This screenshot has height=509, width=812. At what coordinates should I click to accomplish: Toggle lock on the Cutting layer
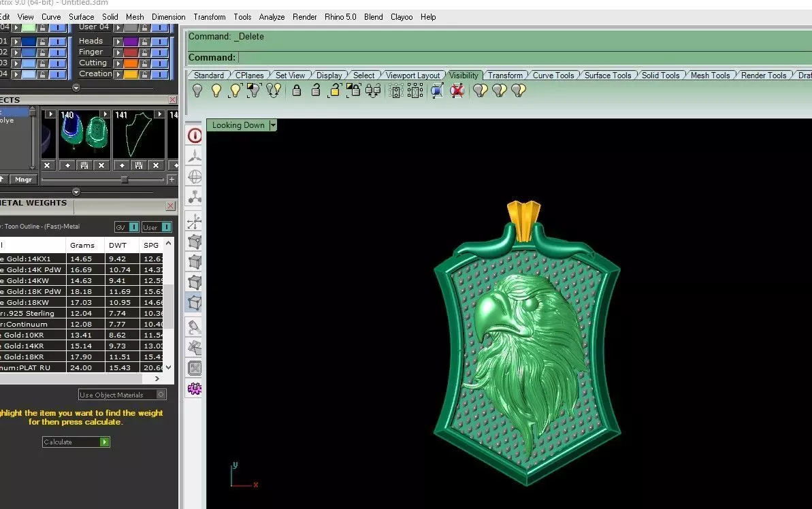pos(145,63)
